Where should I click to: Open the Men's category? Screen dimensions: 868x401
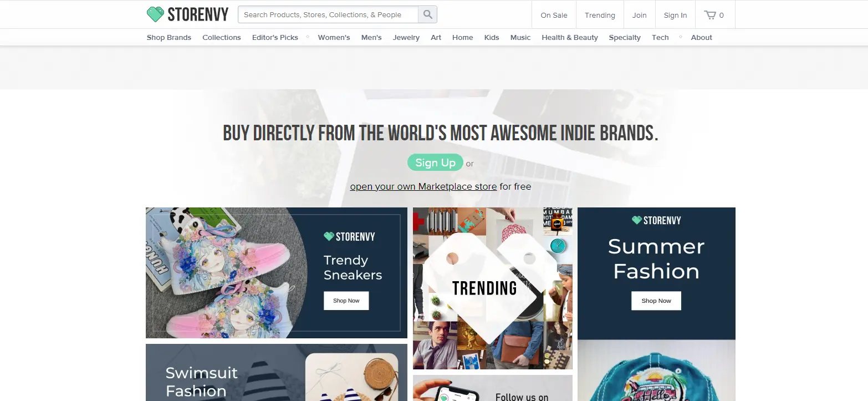(x=371, y=37)
